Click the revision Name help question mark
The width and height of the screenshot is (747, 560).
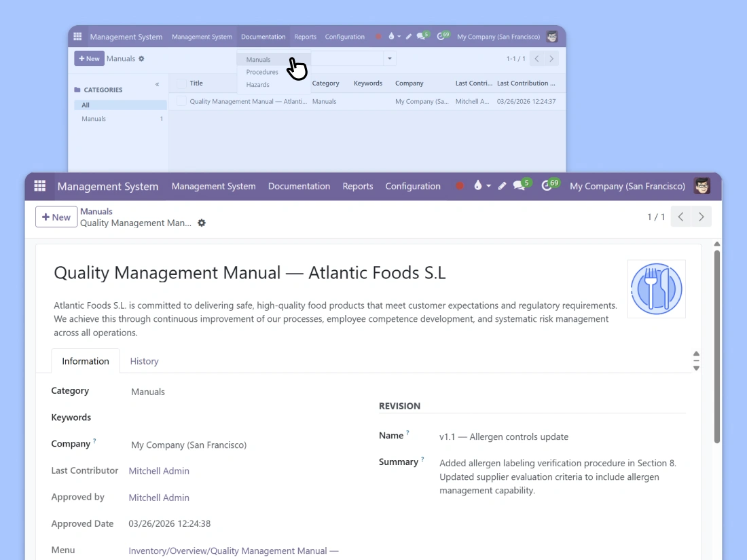(407, 433)
